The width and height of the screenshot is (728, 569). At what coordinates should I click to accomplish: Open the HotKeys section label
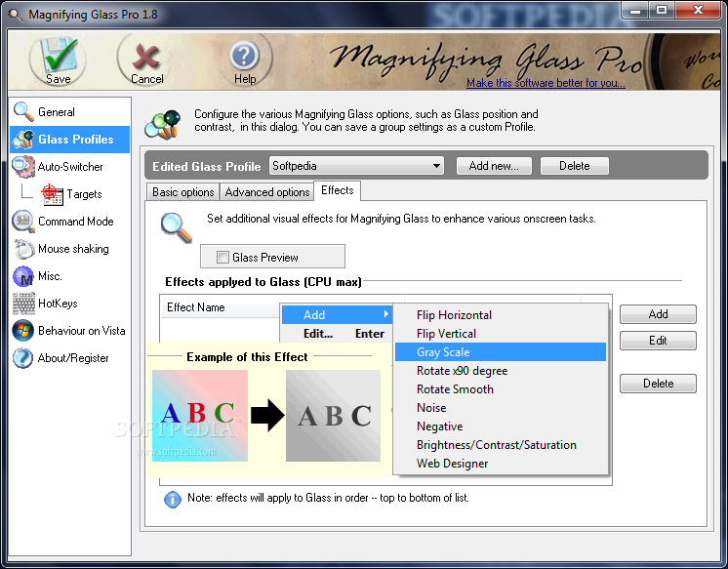click(58, 304)
